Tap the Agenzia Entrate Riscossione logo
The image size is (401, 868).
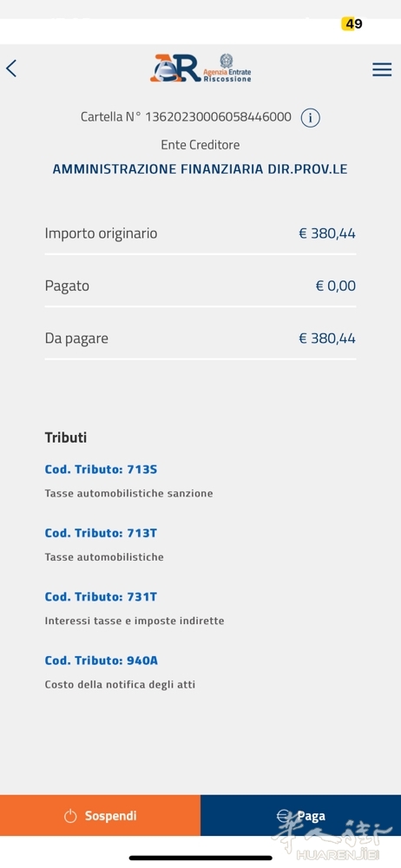[200, 68]
